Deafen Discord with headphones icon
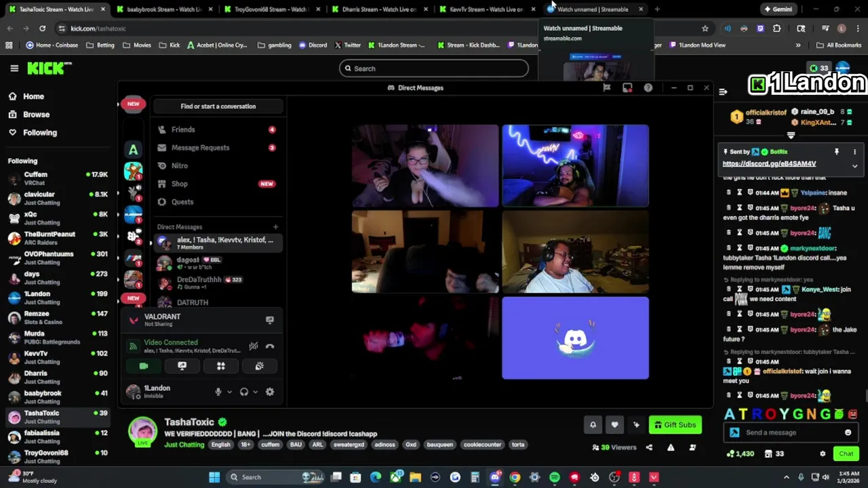 coord(244,392)
